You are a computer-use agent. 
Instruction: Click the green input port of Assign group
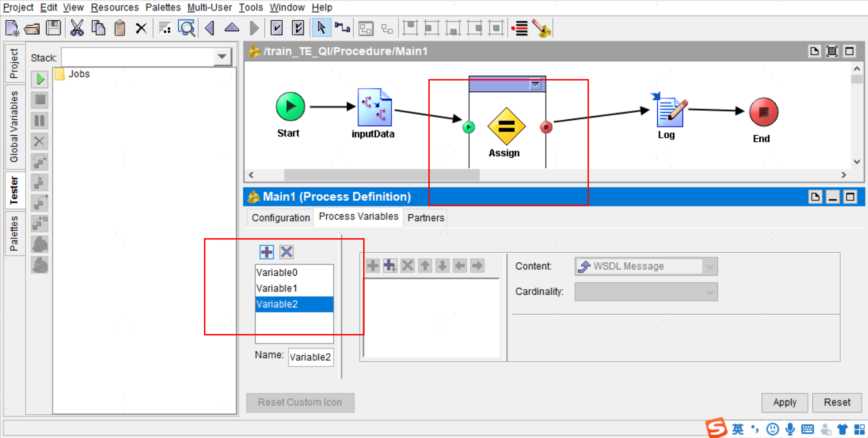(469, 127)
